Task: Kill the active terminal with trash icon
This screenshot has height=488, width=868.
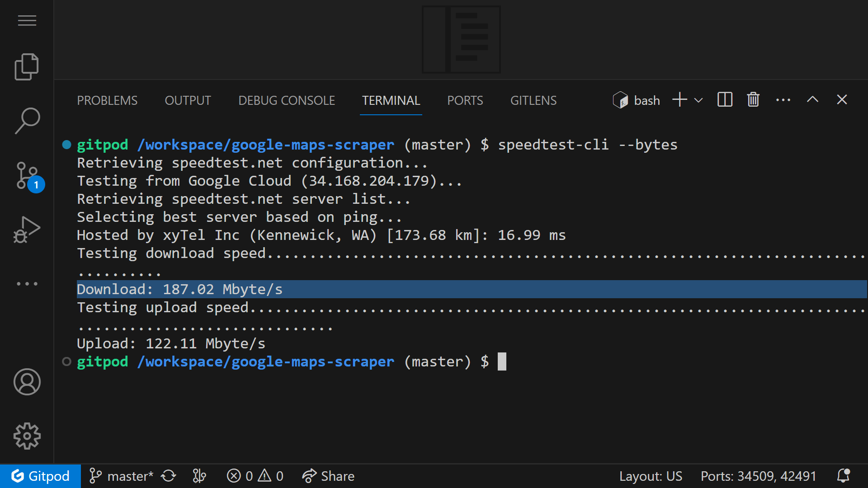Action: click(752, 100)
